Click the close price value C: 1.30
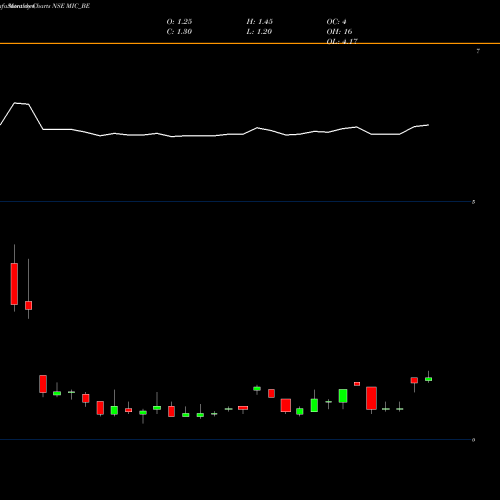The height and width of the screenshot is (500, 500). [179, 32]
